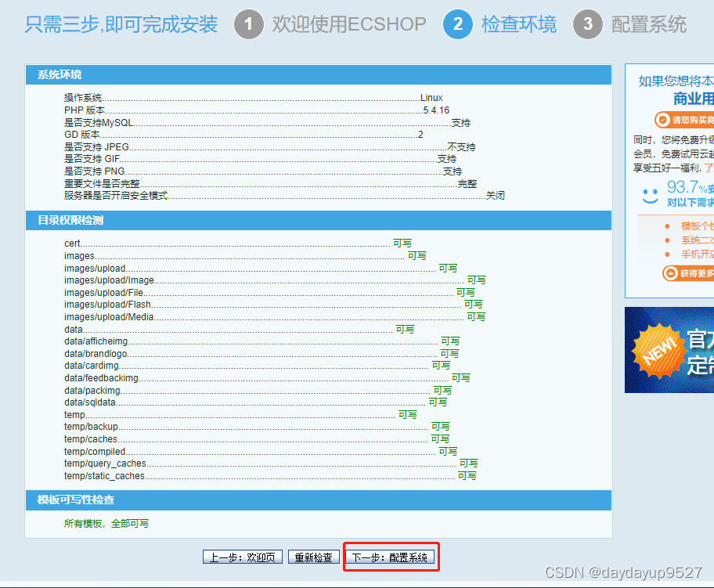Click the 目录权限检测 section header
Screen dimensions: 714x588
[x=319, y=221]
